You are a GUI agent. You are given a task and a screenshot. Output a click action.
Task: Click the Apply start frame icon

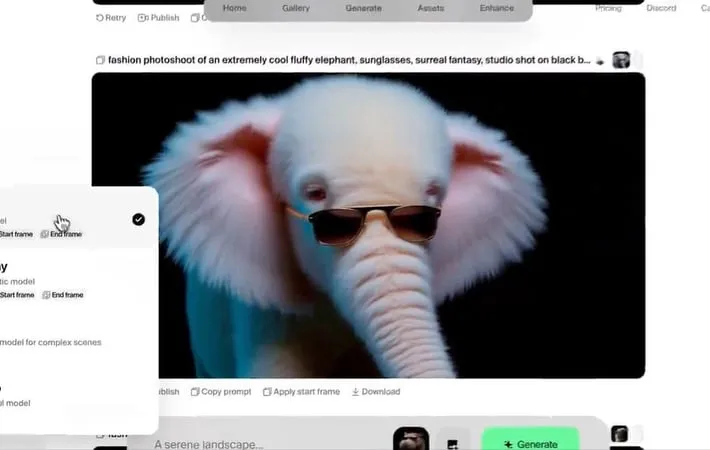[268, 392]
